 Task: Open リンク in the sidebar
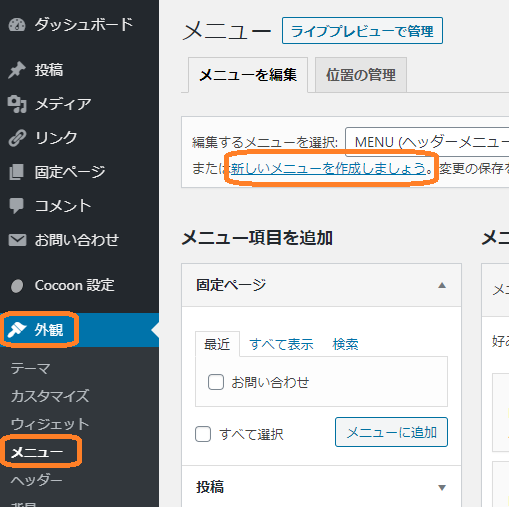click(56, 138)
